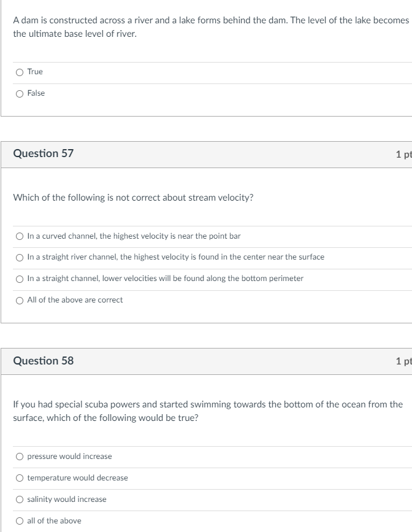Pick 'temperature would decrease' radio button
Screen dimensions: 412x532
pos(20,479)
